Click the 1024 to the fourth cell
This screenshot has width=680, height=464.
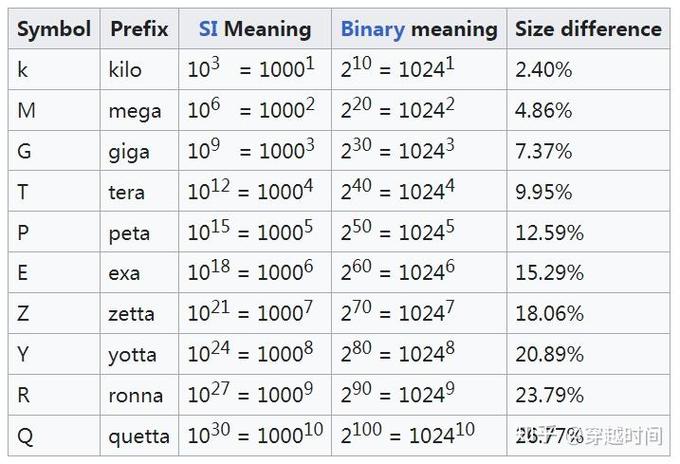point(419,191)
